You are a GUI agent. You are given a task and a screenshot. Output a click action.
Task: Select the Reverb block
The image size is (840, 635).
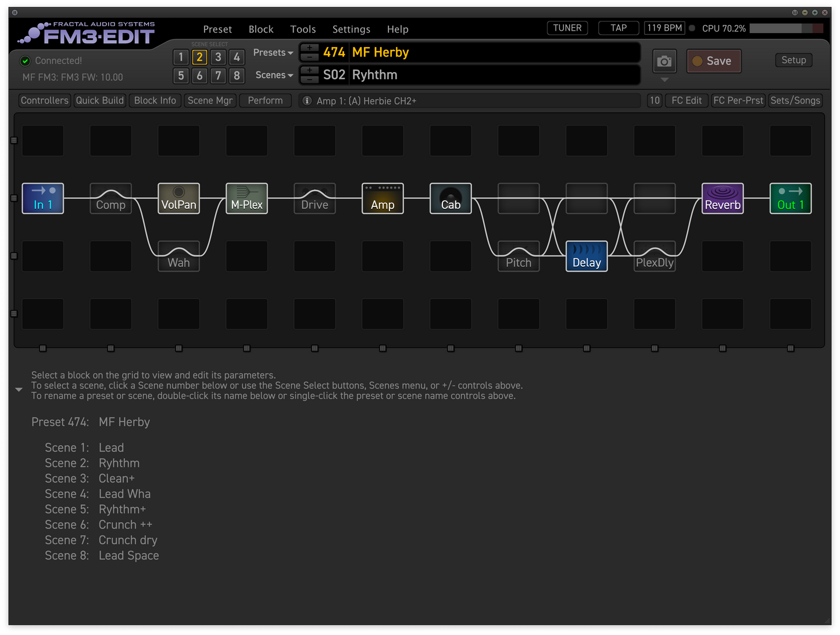[x=722, y=198]
